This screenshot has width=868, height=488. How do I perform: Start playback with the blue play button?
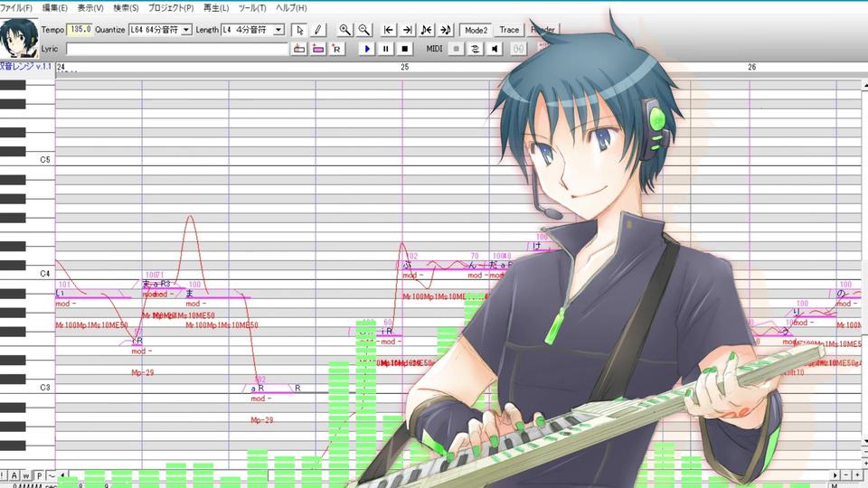click(x=366, y=49)
